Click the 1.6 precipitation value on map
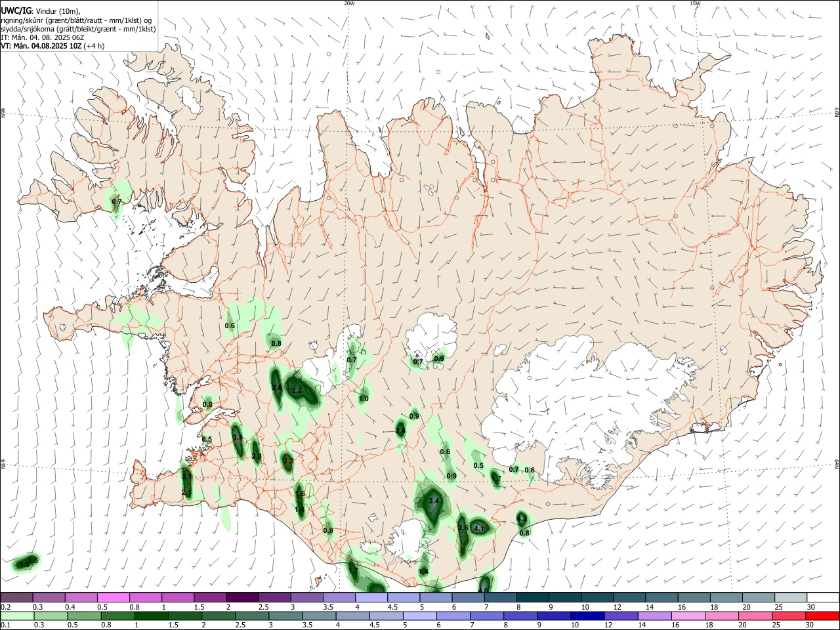Image resolution: width=840 pixels, height=630 pixels. click(x=300, y=493)
